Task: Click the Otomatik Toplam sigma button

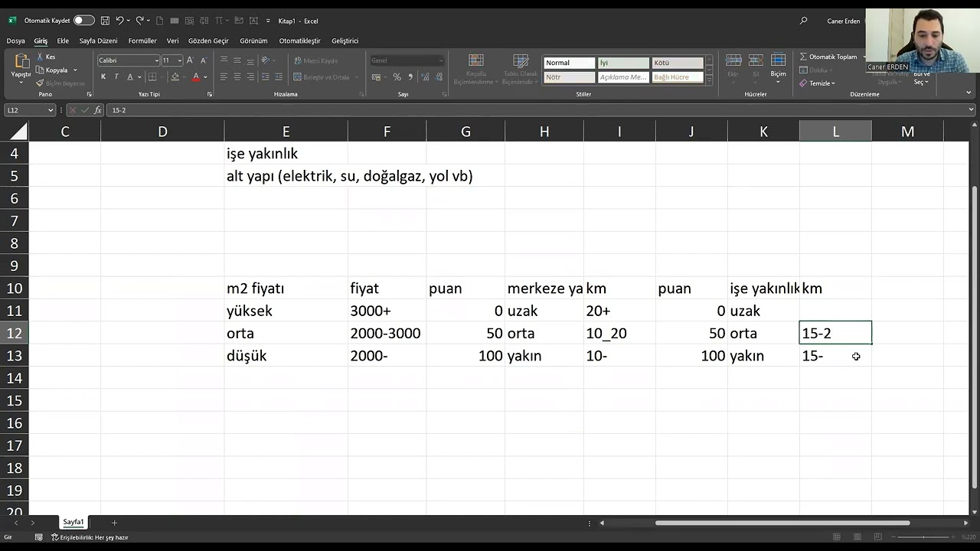Action: (828, 57)
